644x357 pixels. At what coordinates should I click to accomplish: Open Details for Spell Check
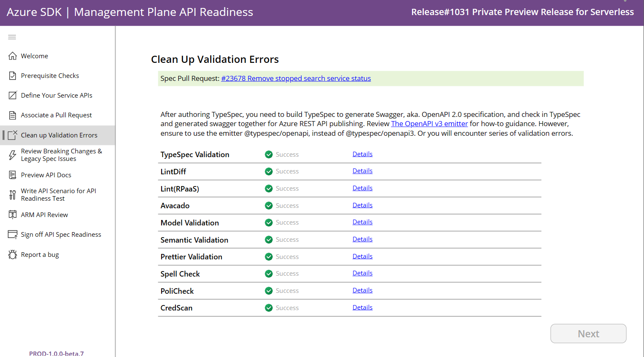362,273
